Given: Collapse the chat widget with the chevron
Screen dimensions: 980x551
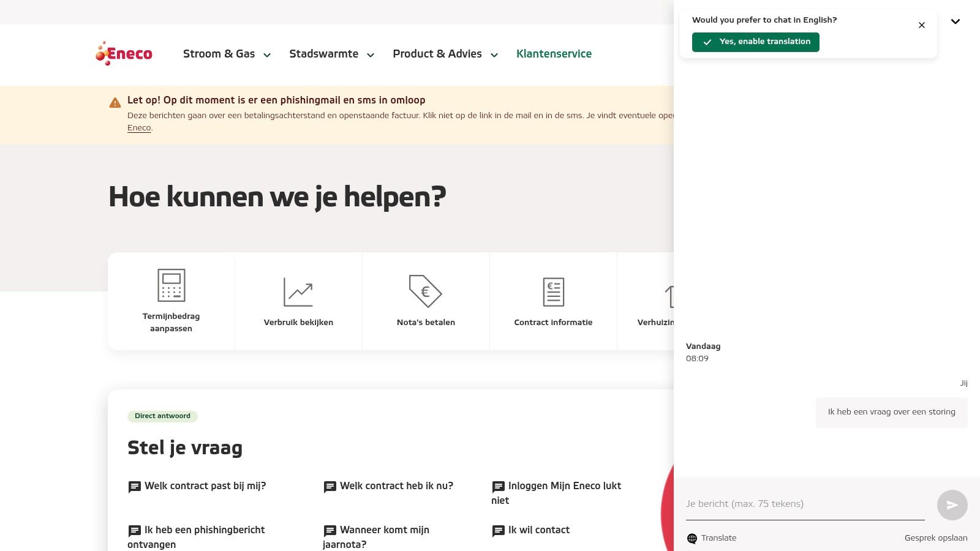Looking at the screenshot, I should [x=955, y=21].
